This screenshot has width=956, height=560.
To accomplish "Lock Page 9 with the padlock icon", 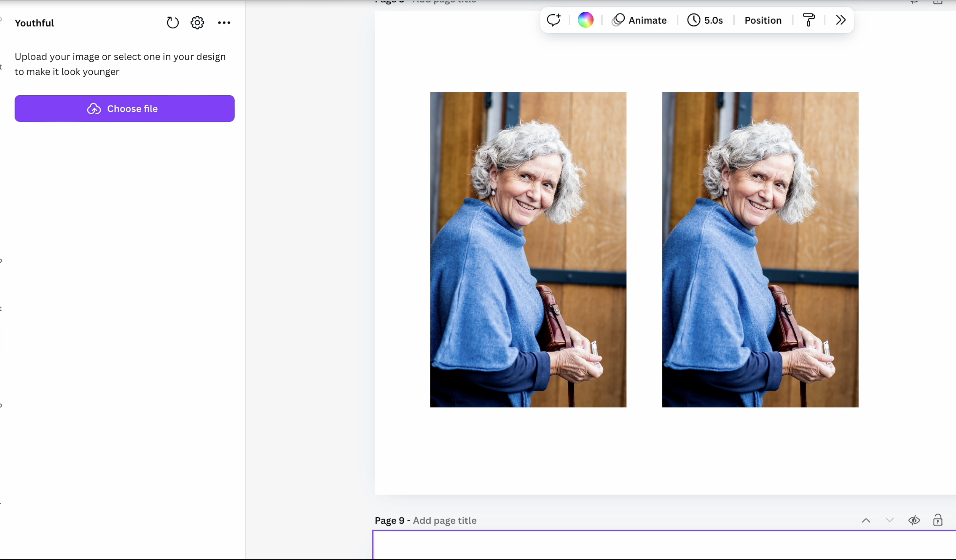I will click(937, 520).
